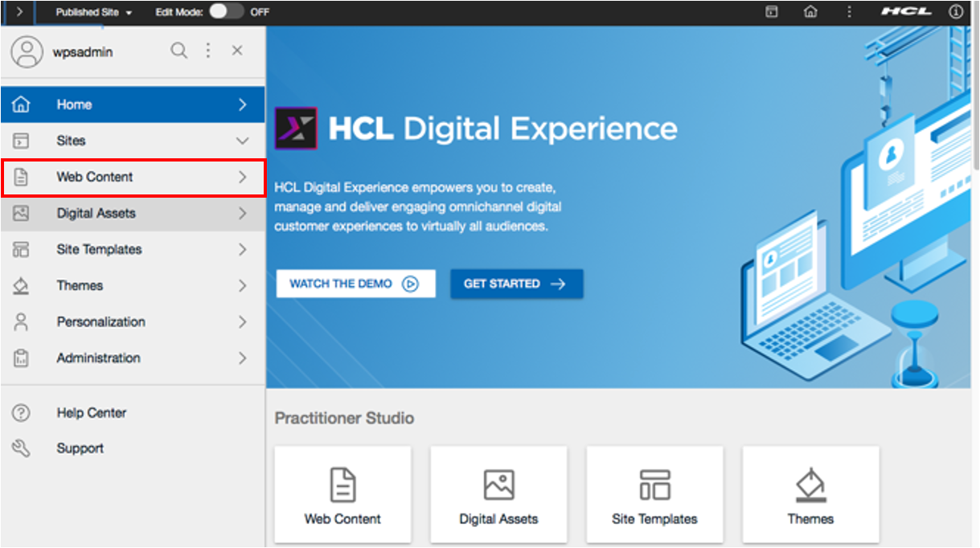Click the Digital Assets image icon in sidebar
980x548 pixels.
click(22, 214)
